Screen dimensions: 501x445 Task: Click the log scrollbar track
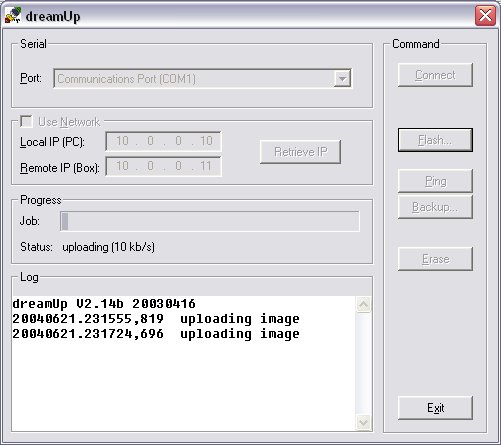pos(363,364)
